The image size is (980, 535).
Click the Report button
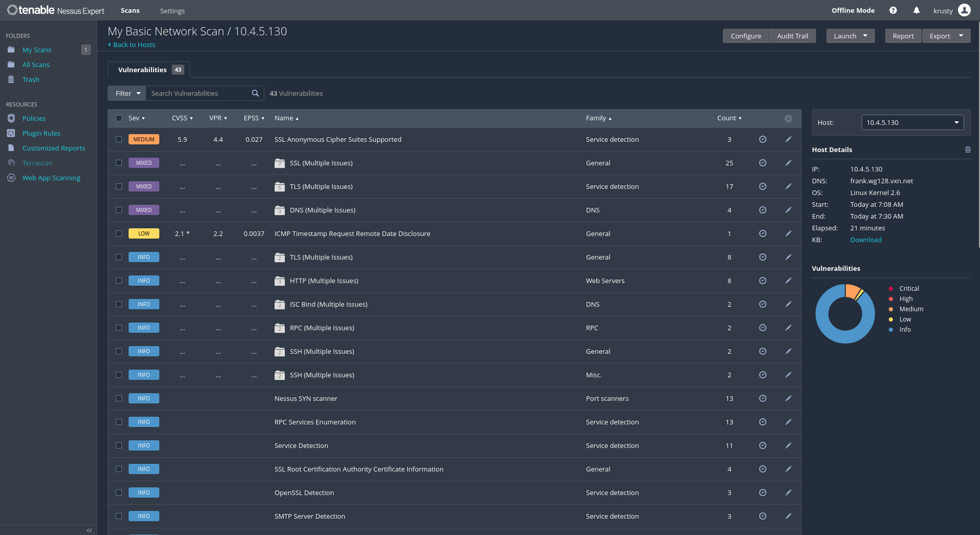click(x=903, y=36)
